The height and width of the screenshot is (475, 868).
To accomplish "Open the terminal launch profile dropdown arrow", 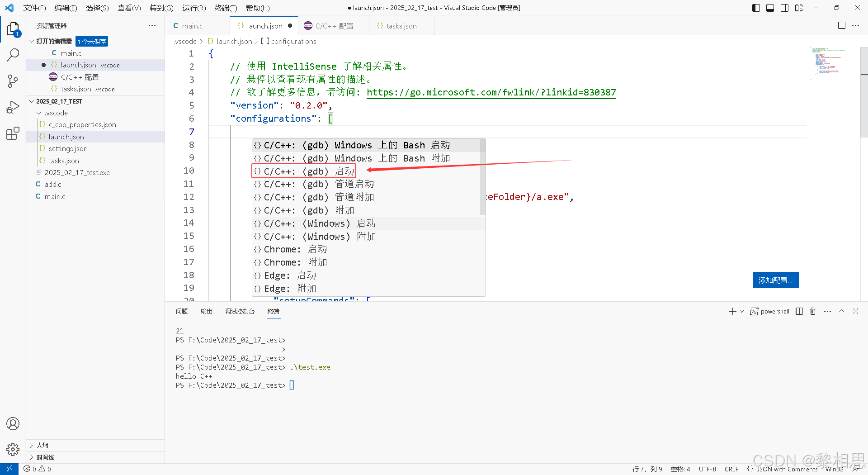I will pos(741,311).
